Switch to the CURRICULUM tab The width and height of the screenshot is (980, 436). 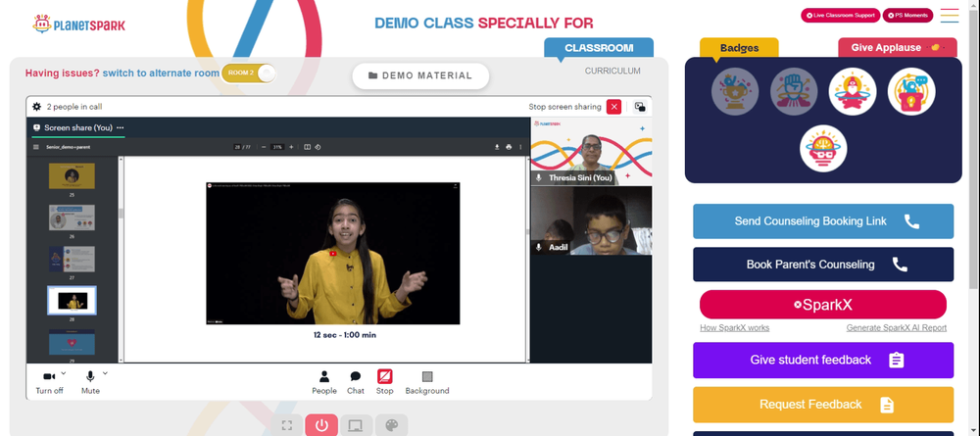[612, 72]
